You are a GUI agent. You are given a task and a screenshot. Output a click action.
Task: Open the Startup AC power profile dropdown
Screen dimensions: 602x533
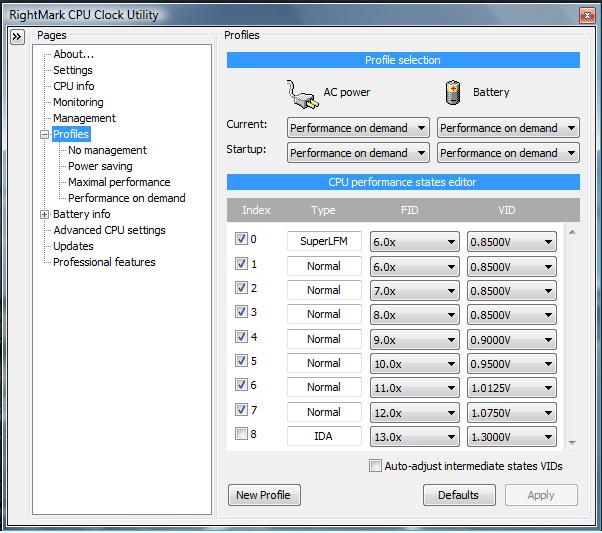[x=358, y=152]
